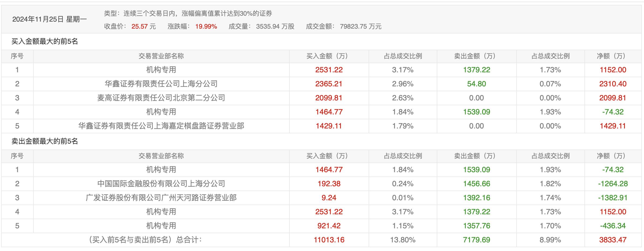Select the 1.15% ratio cell
The height and width of the screenshot is (251, 644).
point(403,226)
